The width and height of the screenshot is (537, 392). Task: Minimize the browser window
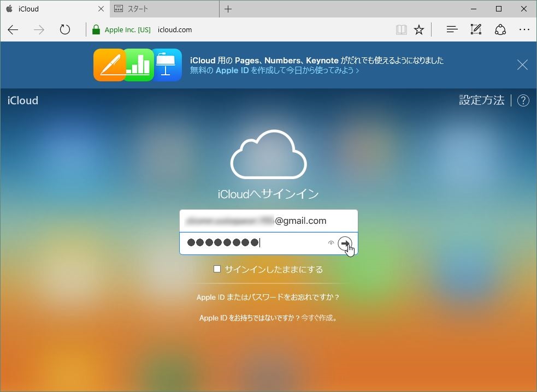pyautogui.click(x=474, y=9)
